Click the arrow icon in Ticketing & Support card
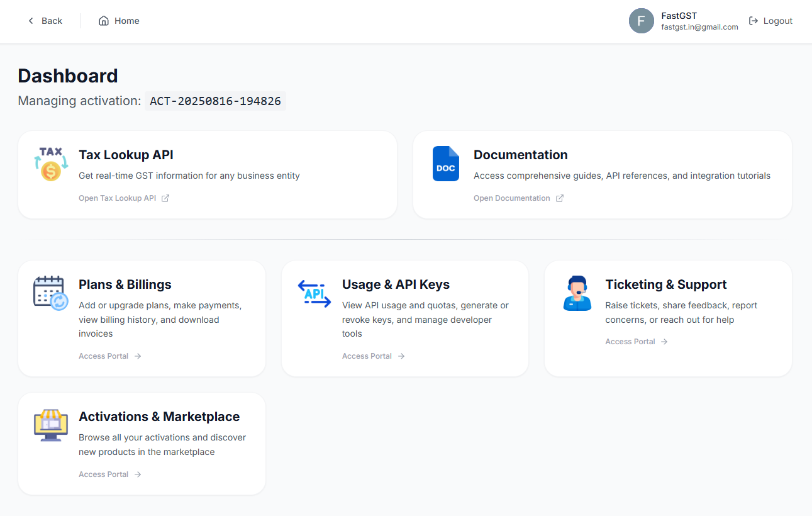The width and height of the screenshot is (812, 516). [664, 342]
